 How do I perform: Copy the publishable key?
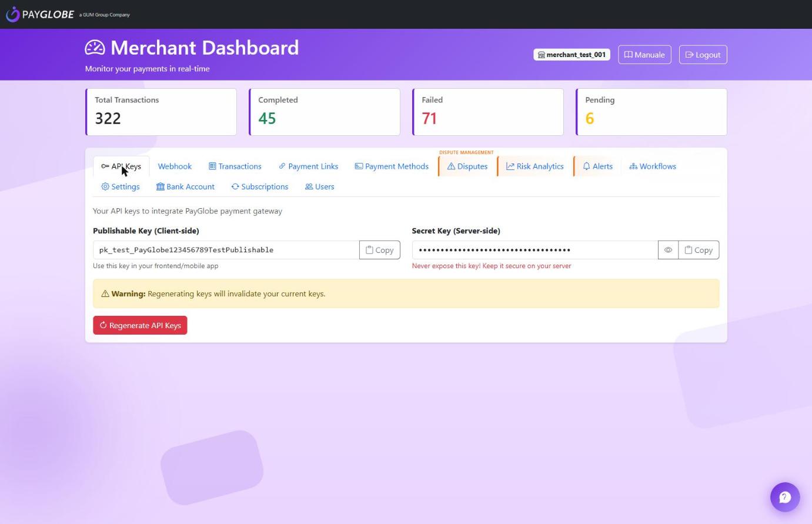point(380,250)
